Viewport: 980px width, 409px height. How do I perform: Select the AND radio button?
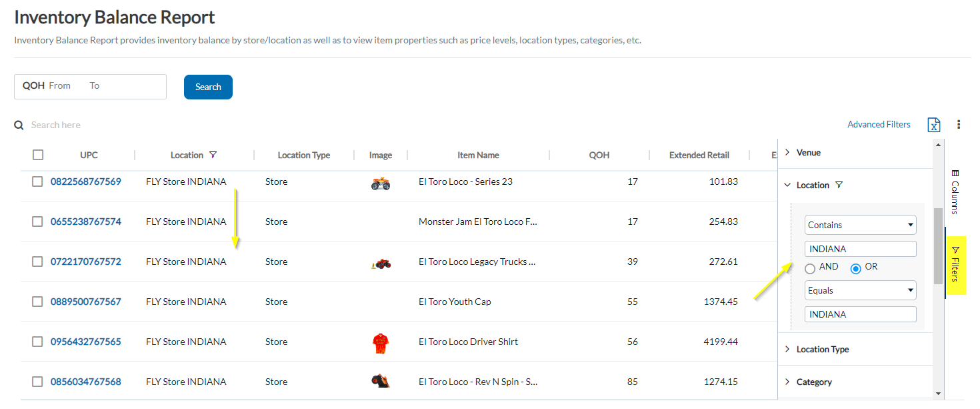810,268
